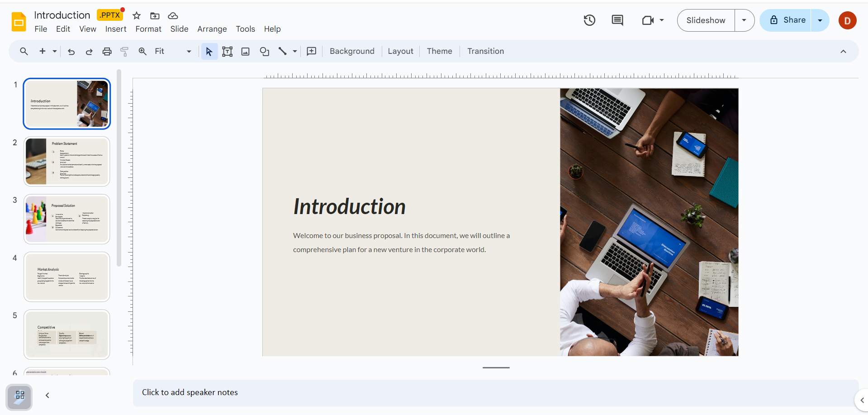Open the Insert menu
The width and height of the screenshot is (868, 415).
[x=116, y=29]
